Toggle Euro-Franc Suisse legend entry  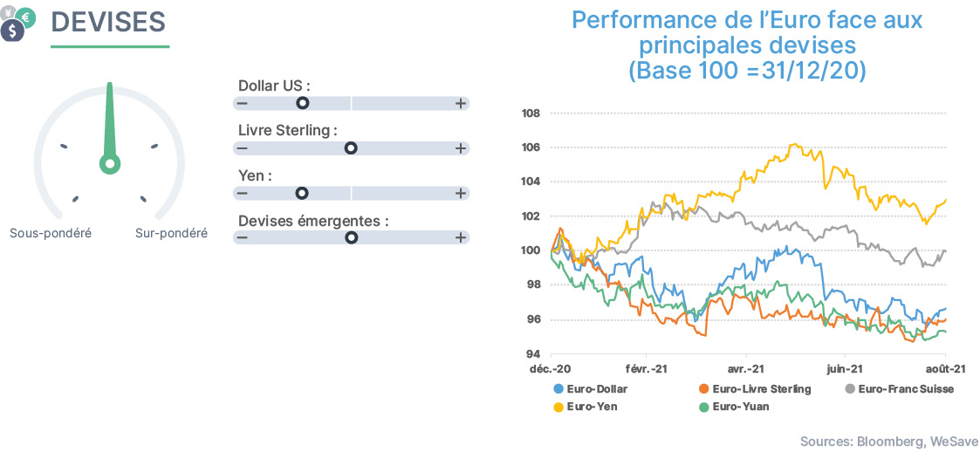[x=899, y=389]
